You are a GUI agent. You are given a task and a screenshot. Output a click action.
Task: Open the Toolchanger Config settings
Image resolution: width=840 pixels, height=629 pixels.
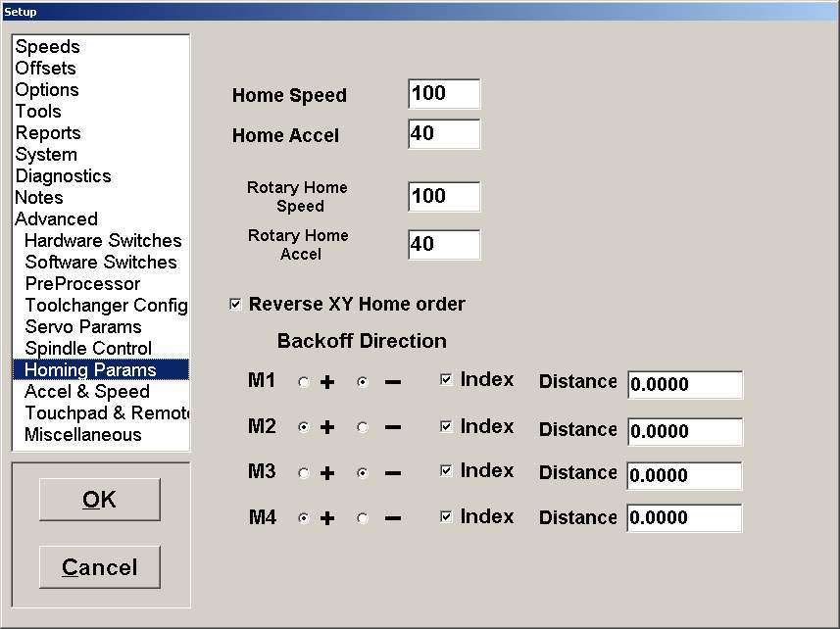pyautogui.click(x=106, y=305)
